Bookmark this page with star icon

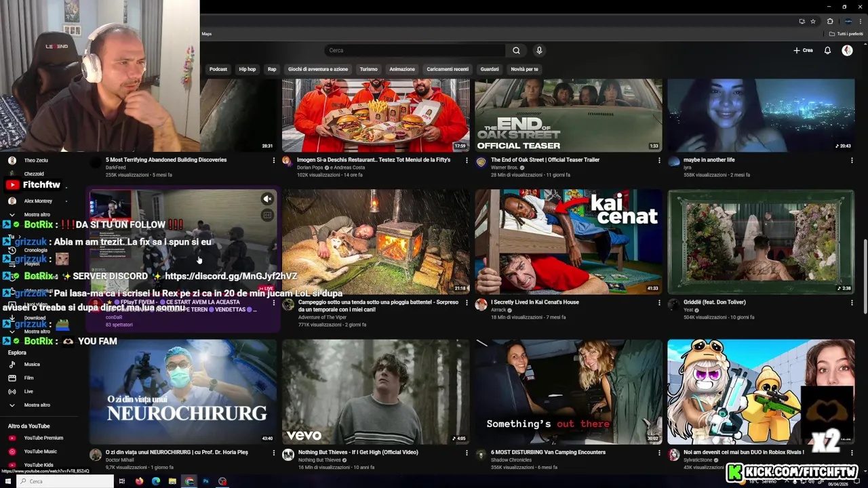pos(813,21)
